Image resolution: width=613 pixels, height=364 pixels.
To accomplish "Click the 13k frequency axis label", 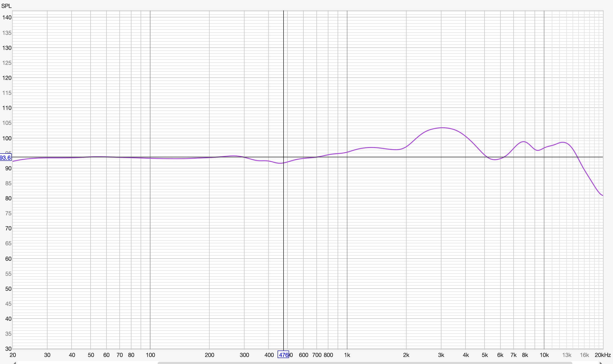I will [x=567, y=355].
